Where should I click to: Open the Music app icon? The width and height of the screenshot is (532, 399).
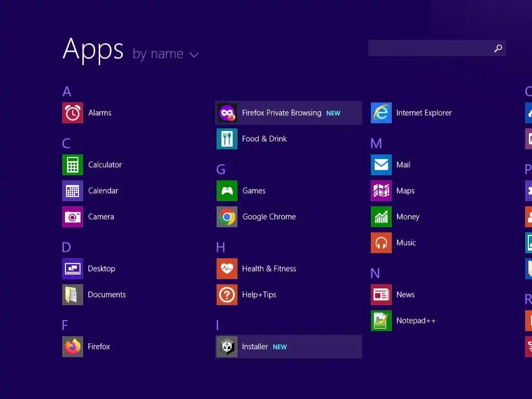(x=381, y=243)
